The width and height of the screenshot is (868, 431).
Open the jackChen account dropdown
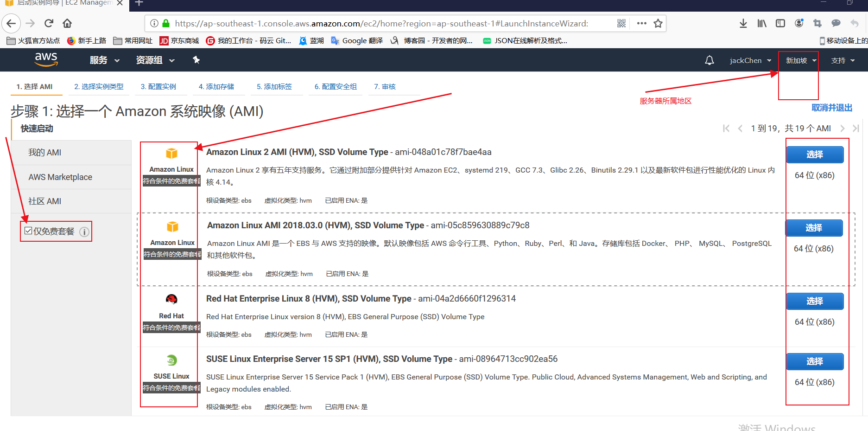click(750, 60)
